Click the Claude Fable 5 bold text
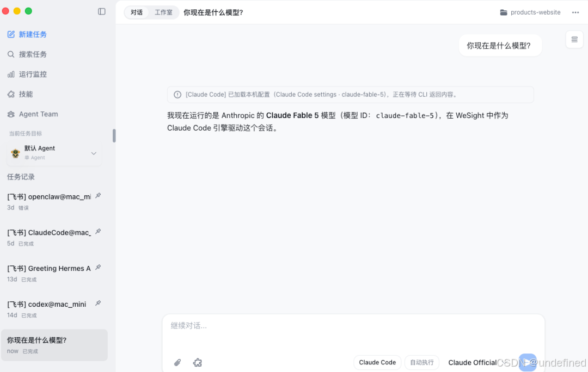This screenshot has height=372, width=588. tap(292, 115)
